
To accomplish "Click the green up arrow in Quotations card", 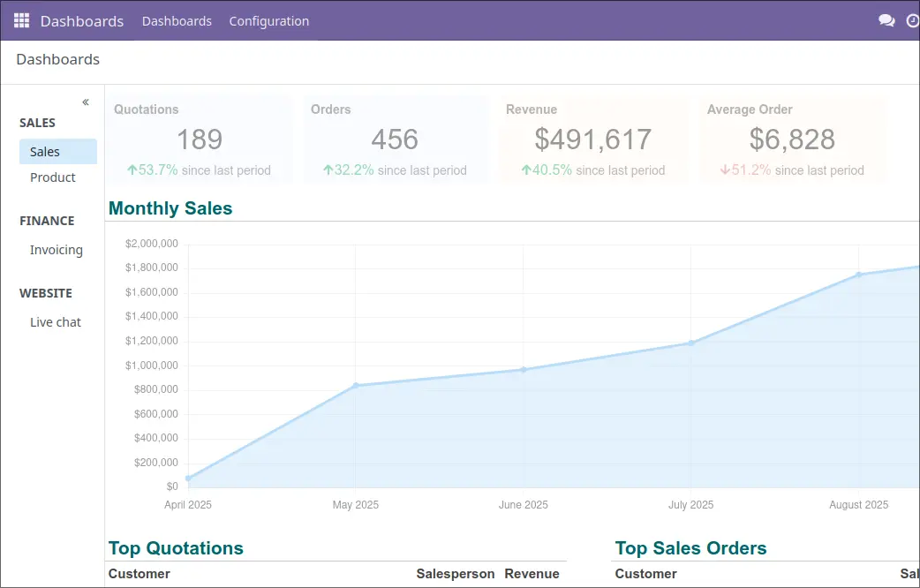I will click(x=132, y=170).
